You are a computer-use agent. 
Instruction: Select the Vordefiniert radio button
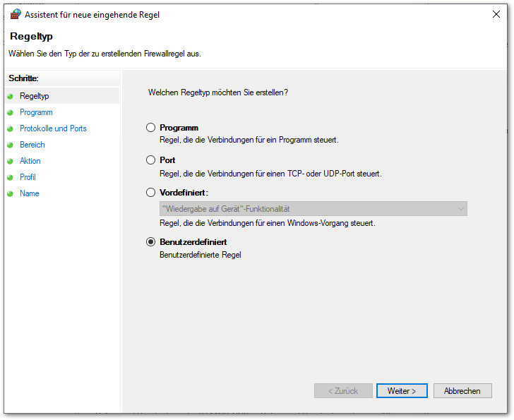click(150, 192)
